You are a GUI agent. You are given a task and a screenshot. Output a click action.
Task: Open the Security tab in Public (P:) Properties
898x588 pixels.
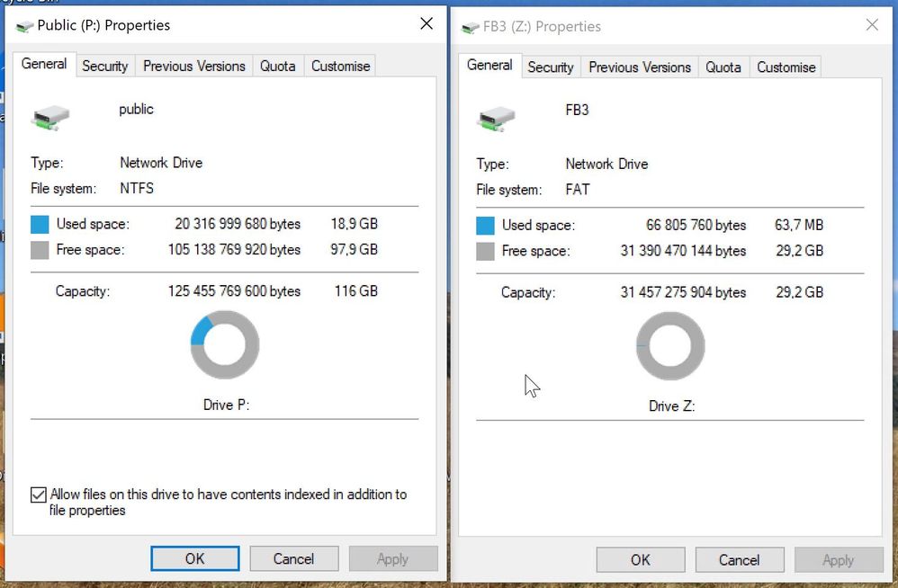click(104, 66)
